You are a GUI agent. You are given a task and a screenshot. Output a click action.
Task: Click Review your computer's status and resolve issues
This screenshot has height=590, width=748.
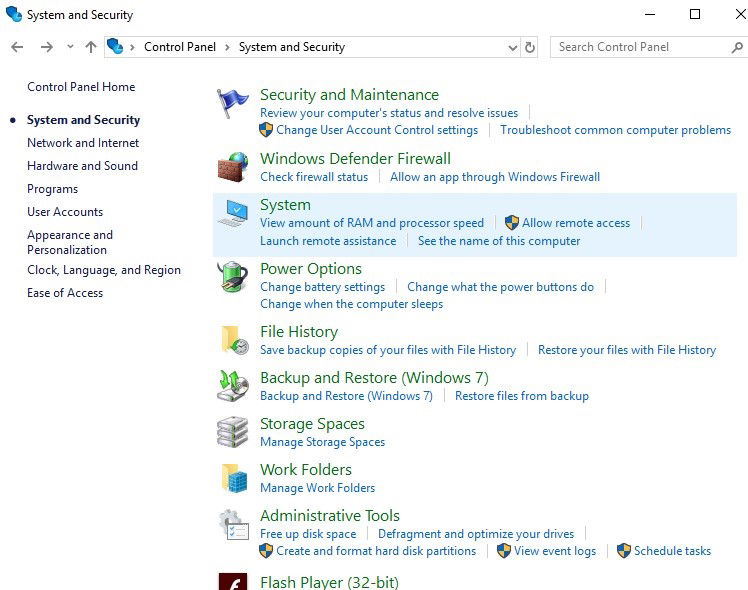389,113
